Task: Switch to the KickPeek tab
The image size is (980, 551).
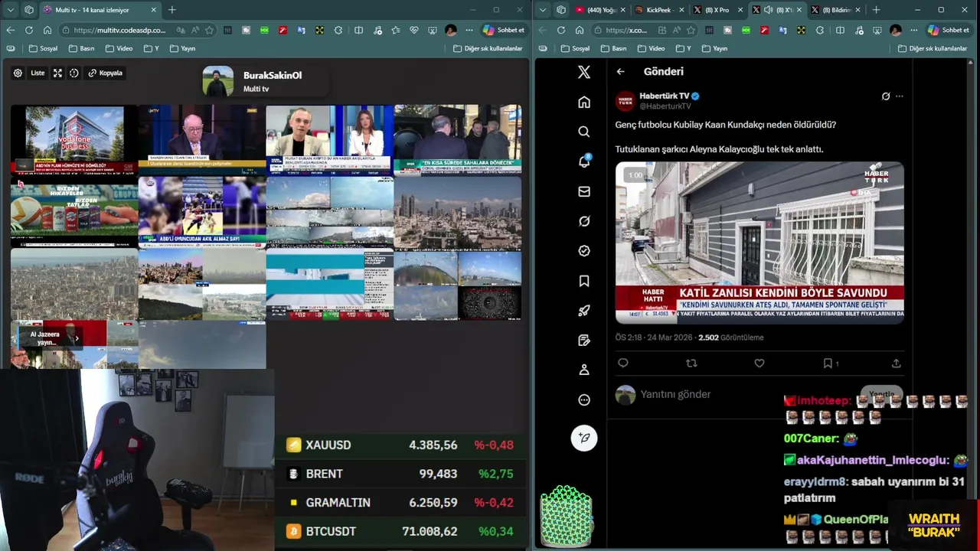Action: (x=658, y=10)
